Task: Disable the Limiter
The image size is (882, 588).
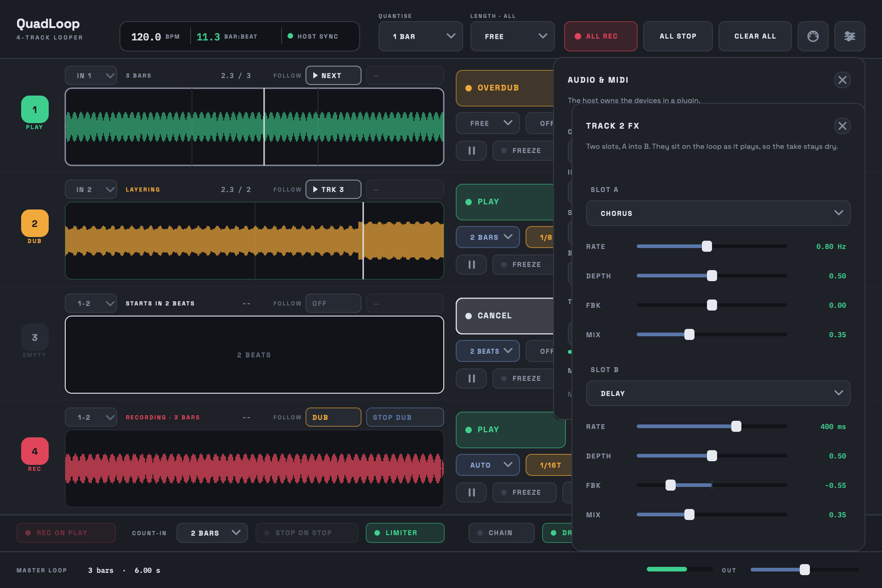Action: coord(405,533)
